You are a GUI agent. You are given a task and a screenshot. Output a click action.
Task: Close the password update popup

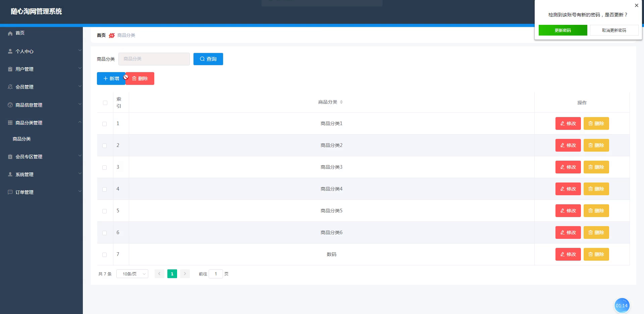pos(636,5)
